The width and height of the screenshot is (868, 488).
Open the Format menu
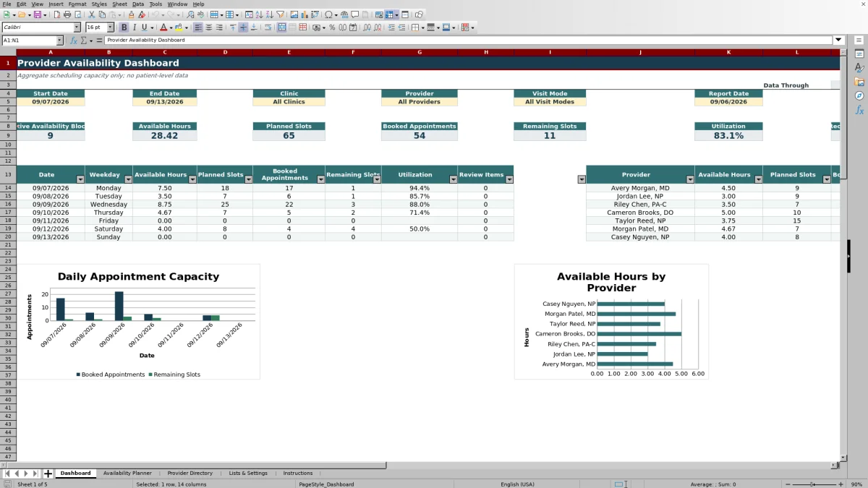[x=77, y=4]
